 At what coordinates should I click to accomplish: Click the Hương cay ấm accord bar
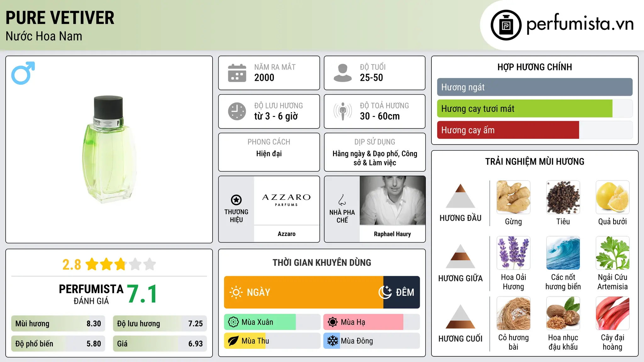click(x=535, y=130)
